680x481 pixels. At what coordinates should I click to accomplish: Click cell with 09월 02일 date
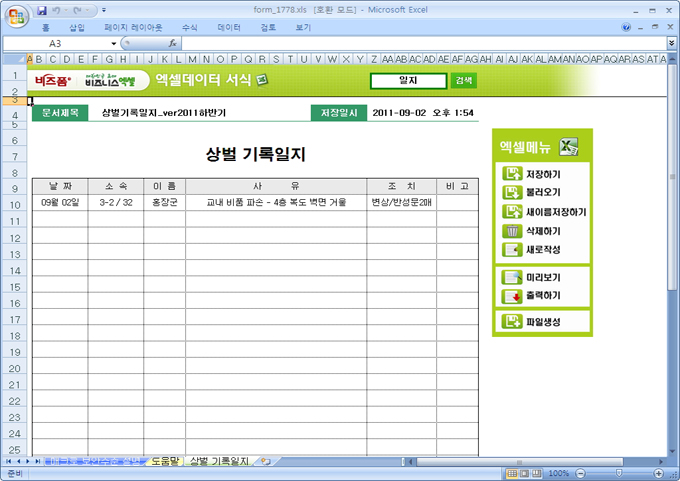(x=60, y=203)
